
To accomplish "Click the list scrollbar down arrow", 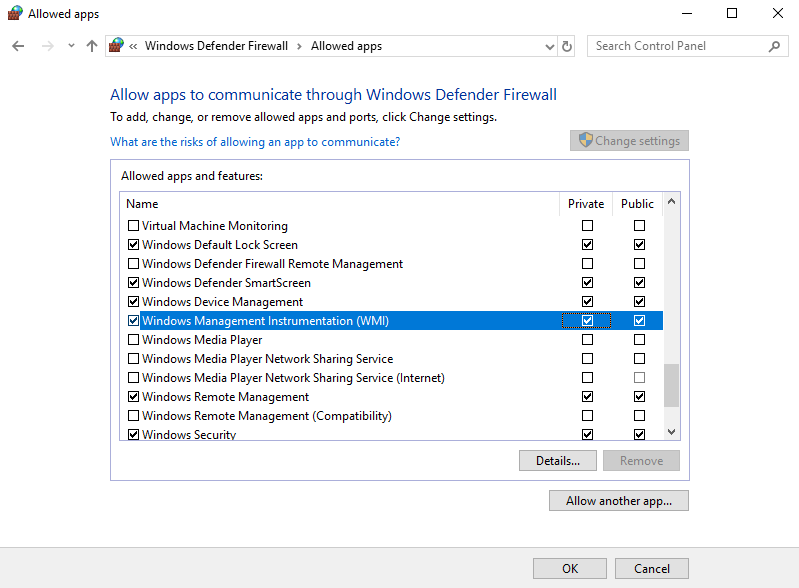I will pos(672,432).
